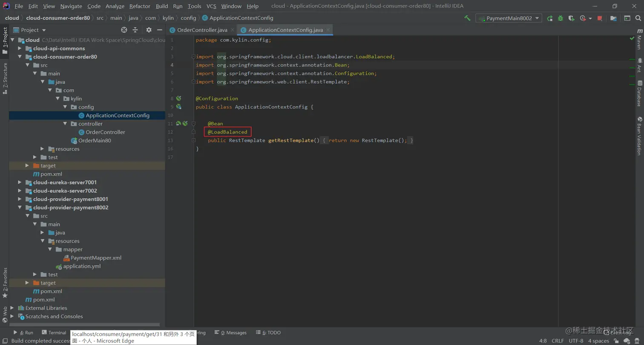Open the Refactor menu
The width and height of the screenshot is (644, 345).
point(140,6)
